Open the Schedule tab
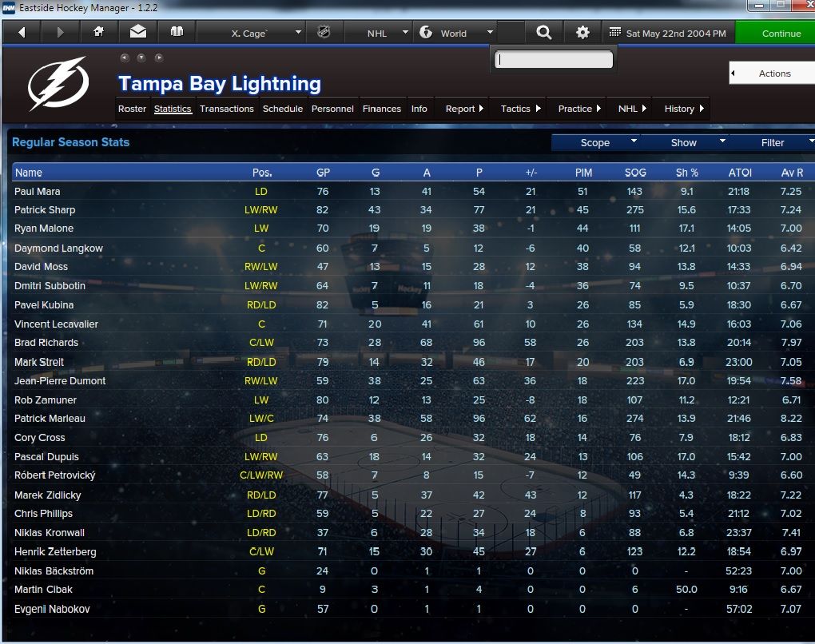Image resolution: width=815 pixels, height=644 pixels. coord(283,109)
